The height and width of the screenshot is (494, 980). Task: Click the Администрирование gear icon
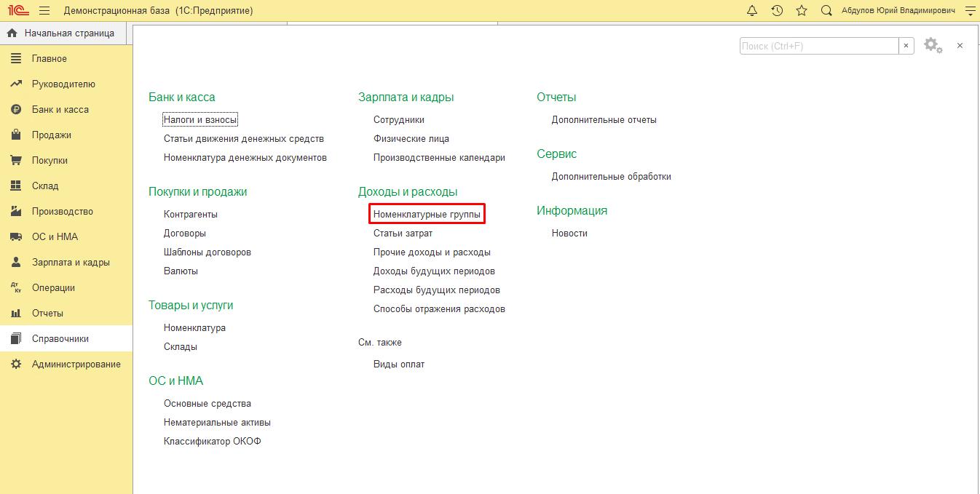click(16, 364)
